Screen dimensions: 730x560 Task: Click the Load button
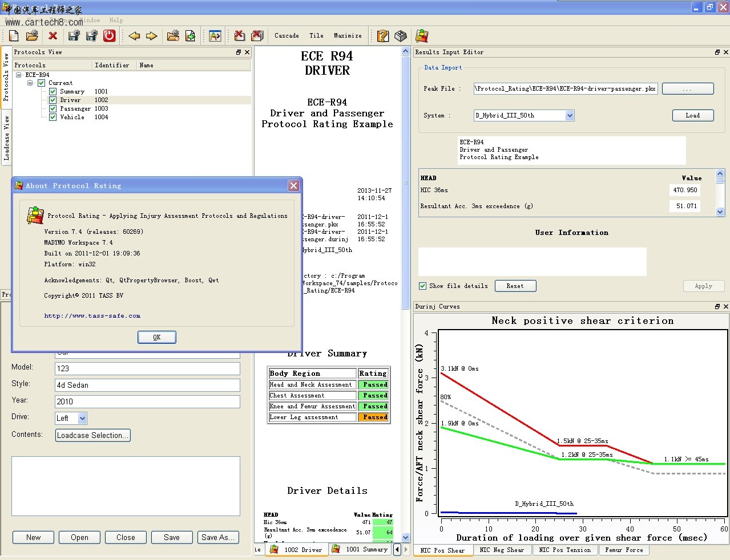pos(692,115)
